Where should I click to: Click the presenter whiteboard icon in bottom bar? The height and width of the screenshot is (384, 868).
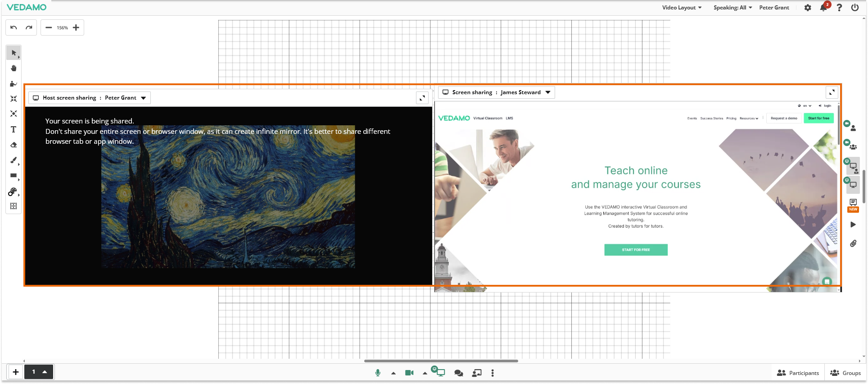pos(477,373)
